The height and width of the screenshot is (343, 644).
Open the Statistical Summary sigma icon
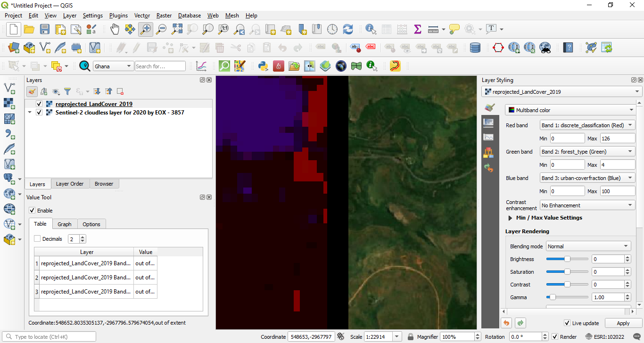417,29
